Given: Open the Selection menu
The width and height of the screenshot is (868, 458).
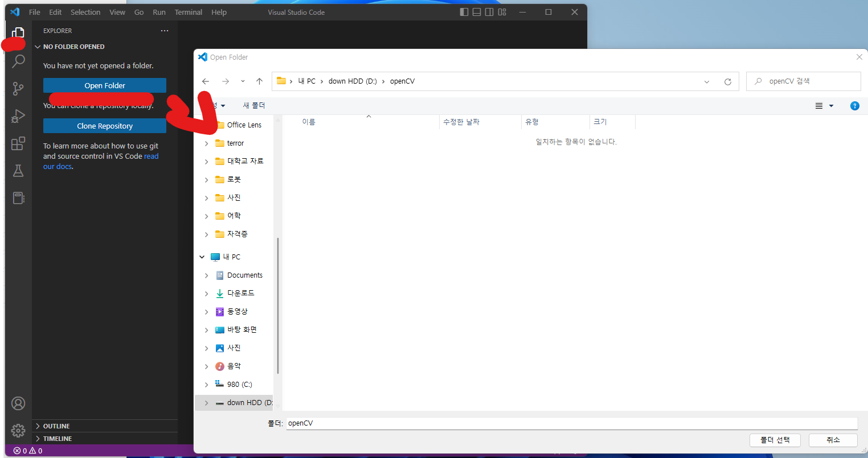Looking at the screenshot, I should click(85, 12).
